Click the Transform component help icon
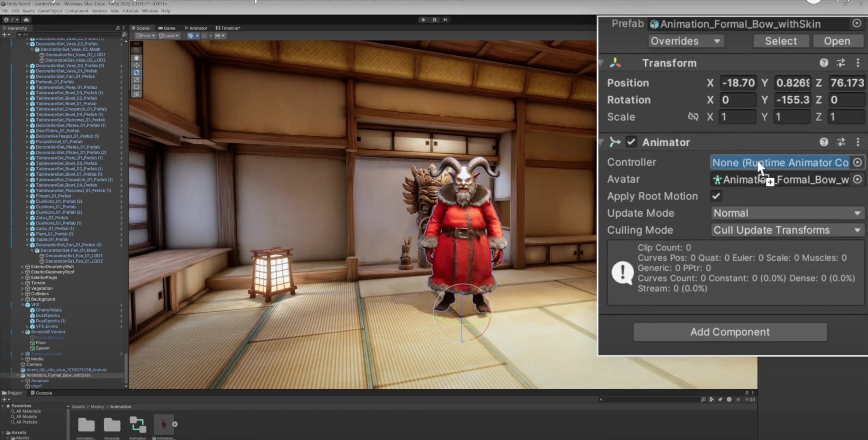 pos(824,63)
